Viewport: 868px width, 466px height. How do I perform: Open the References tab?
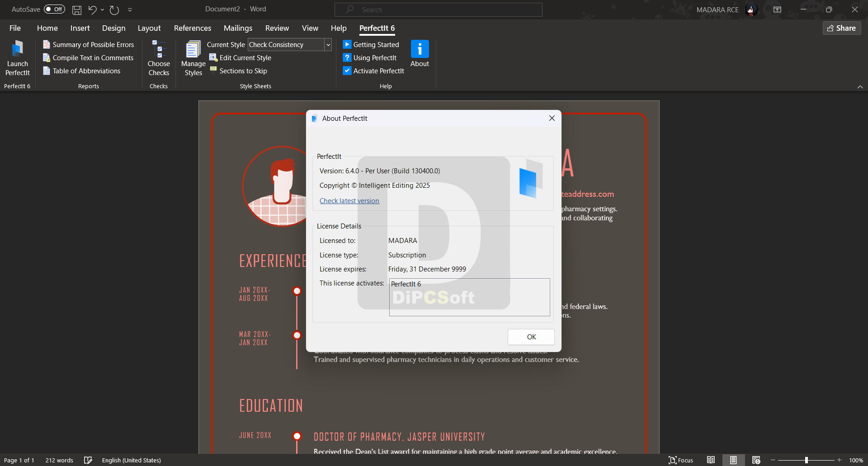[x=192, y=28]
